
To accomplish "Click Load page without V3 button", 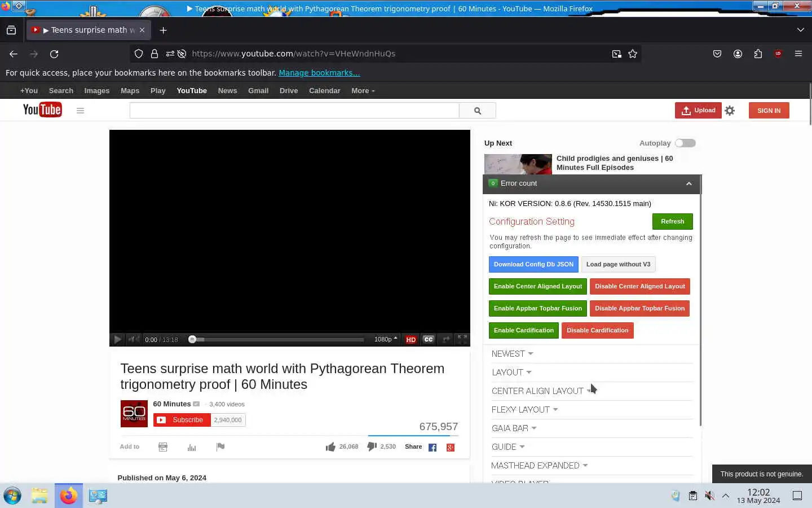I will tap(618, 264).
